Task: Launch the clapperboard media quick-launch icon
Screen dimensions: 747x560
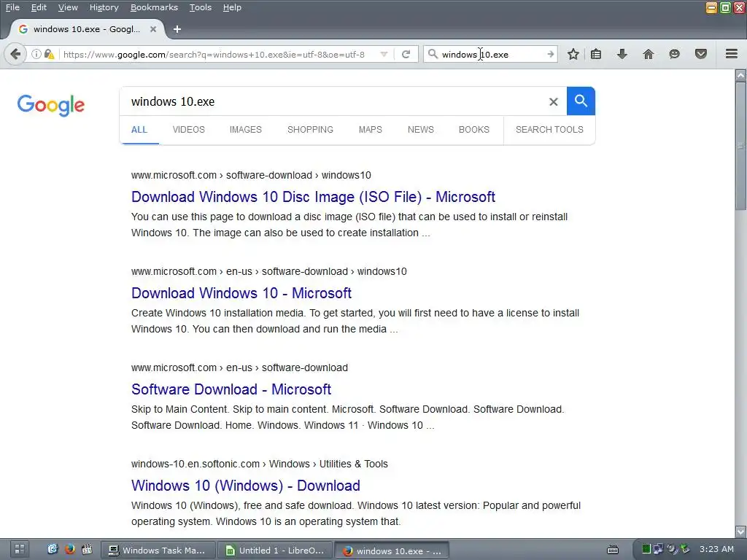Action: [x=87, y=549]
